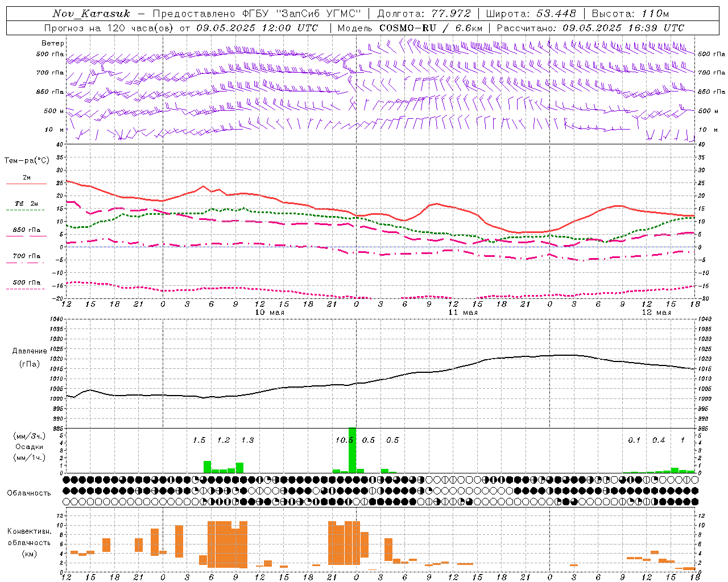The height and width of the screenshot is (582, 728).
Task: Click the '12 мая' date label
Action: coord(656,313)
